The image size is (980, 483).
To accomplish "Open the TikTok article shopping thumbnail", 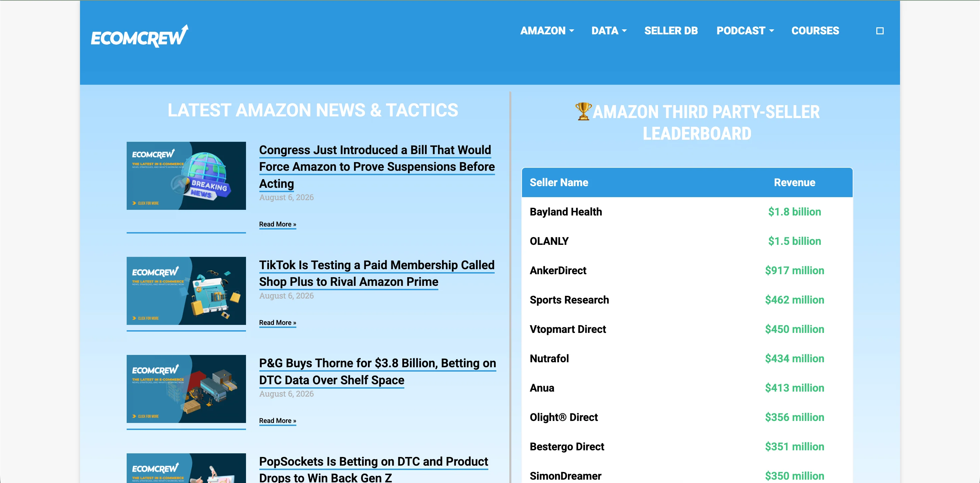I will (x=186, y=291).
